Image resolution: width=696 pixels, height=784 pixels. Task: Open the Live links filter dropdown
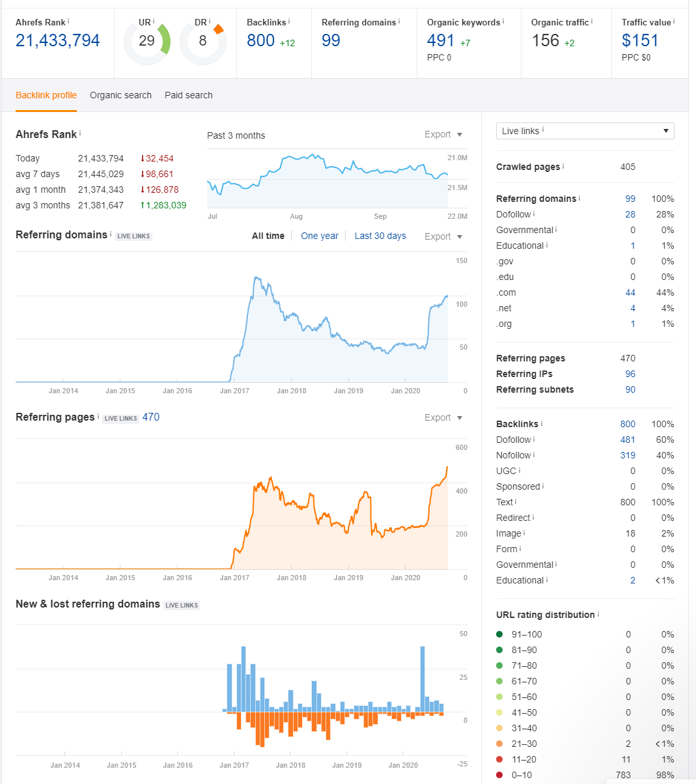pos(585,130)
